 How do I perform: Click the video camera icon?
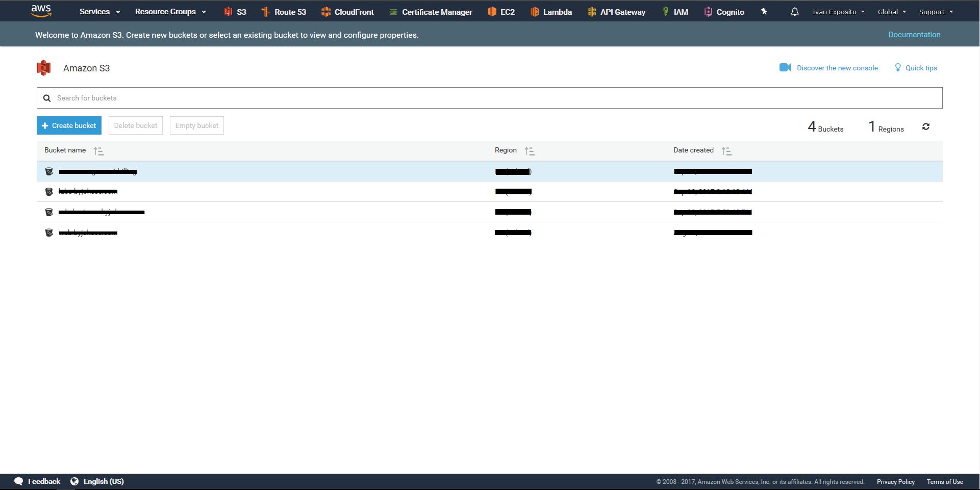(x=785, y=67)
